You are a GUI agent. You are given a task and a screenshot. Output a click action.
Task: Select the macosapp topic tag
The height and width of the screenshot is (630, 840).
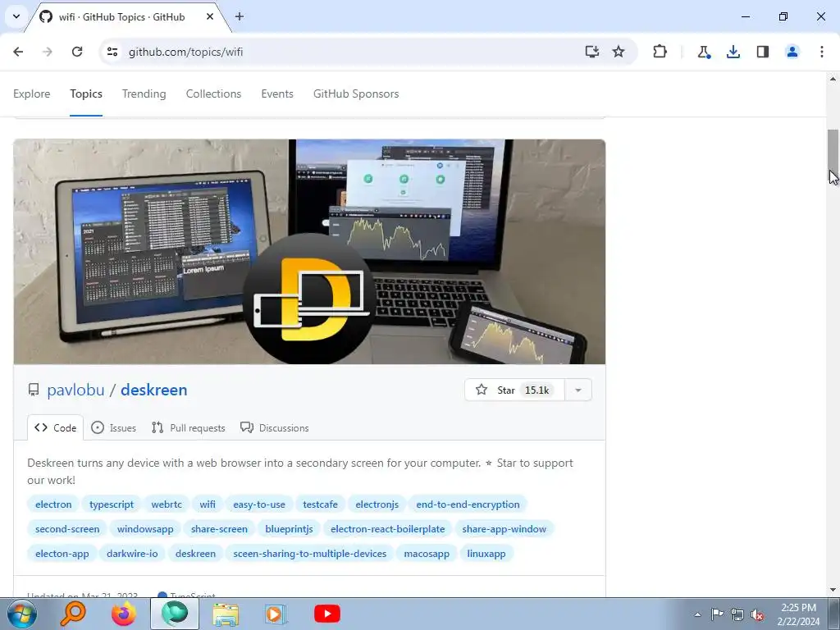(427, 554)
